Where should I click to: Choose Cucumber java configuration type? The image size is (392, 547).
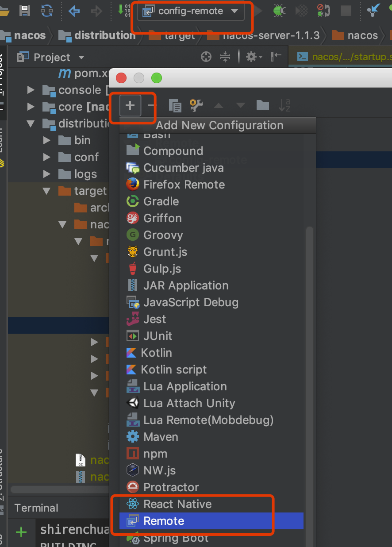[x=211, y=168]
